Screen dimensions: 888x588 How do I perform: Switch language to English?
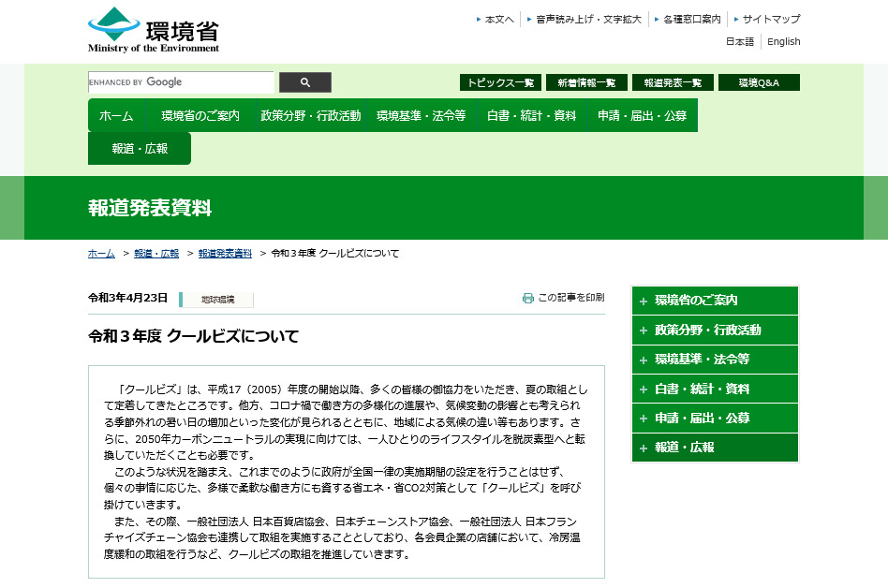(x=784, y=41)
